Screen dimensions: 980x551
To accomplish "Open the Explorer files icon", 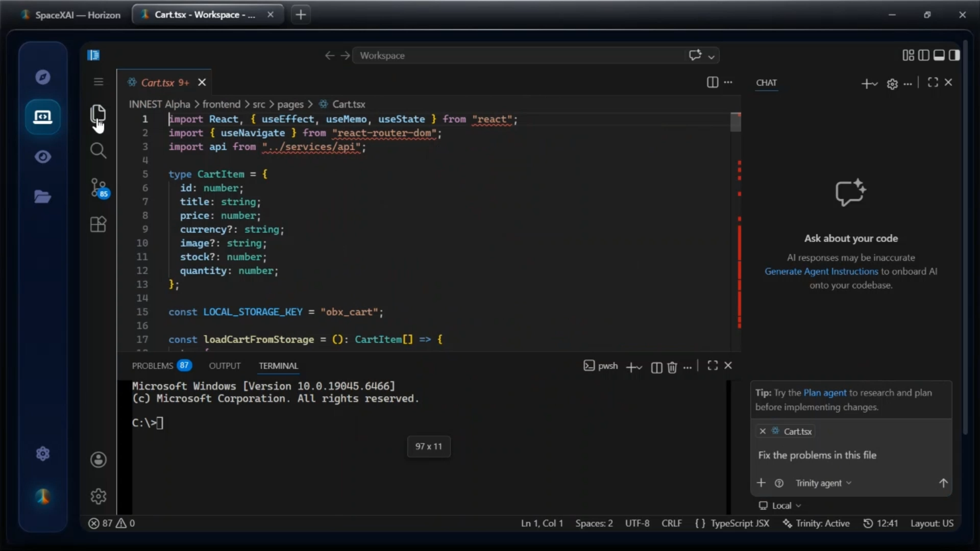I will [x=97, y=114].
